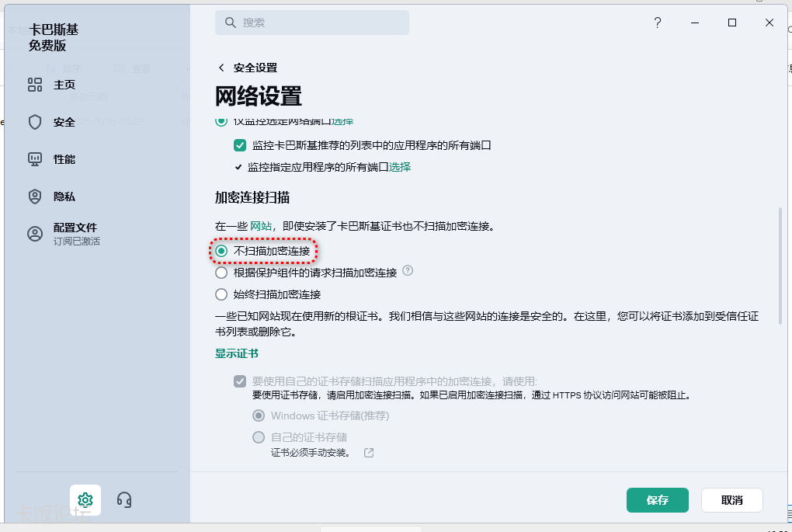This screenshot has height=532, width=792.
Task: Click the 显示证书 link
Action: tap(237, 353)
